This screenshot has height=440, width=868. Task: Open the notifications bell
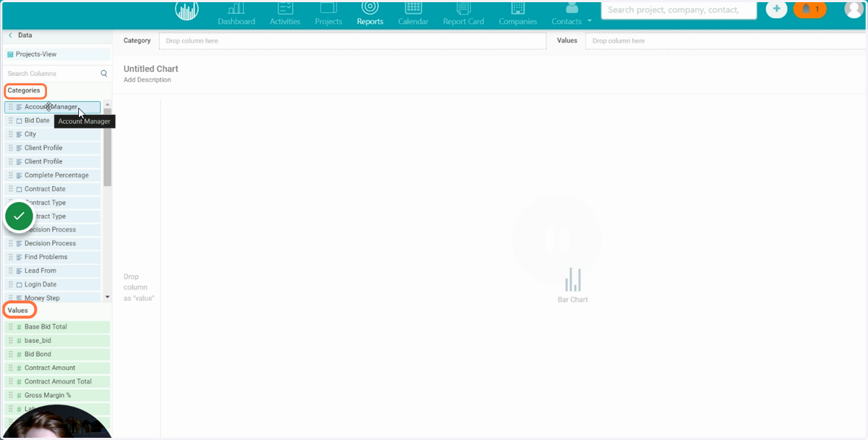809,9
